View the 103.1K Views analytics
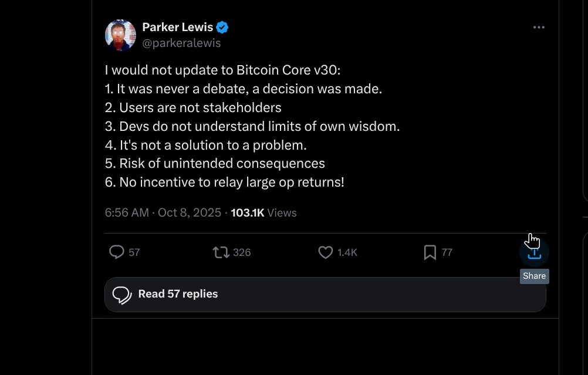 pyautogui.click(x=263, y=213)
